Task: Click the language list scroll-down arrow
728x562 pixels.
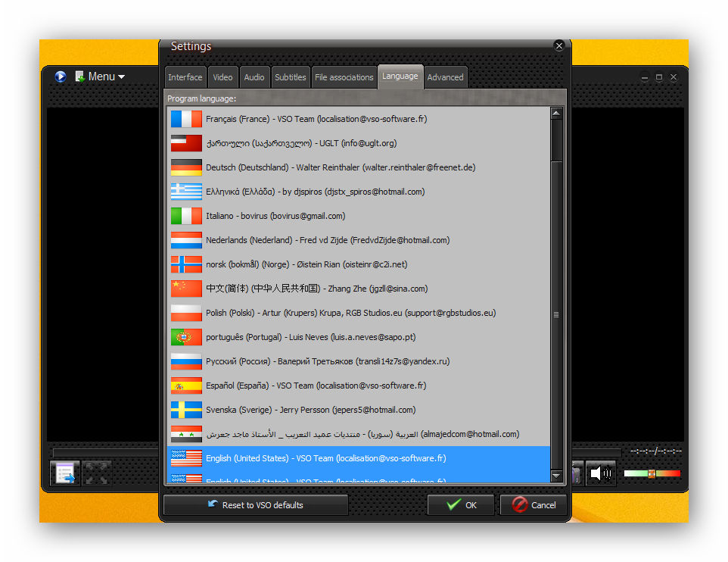Action: pyautogui.click(x=556, y=476)
